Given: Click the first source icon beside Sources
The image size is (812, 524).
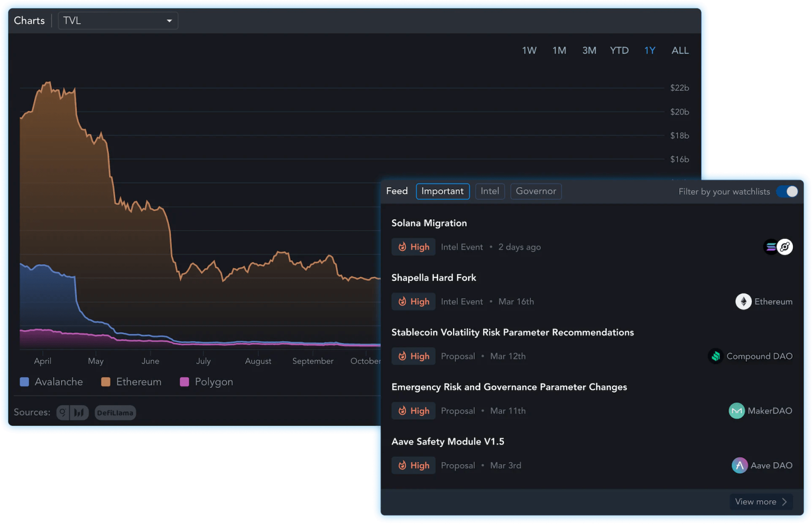Looking at the screenshot, I should coord(63,413).
